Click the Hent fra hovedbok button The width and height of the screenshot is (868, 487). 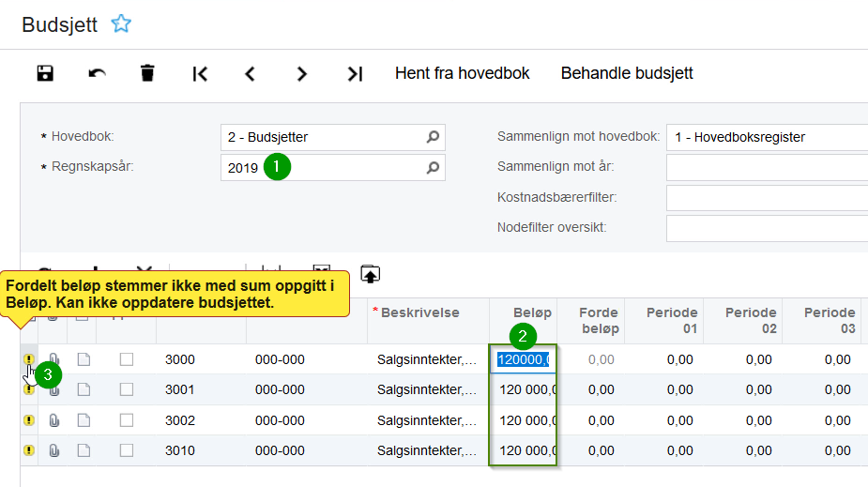tap(463, 73)
